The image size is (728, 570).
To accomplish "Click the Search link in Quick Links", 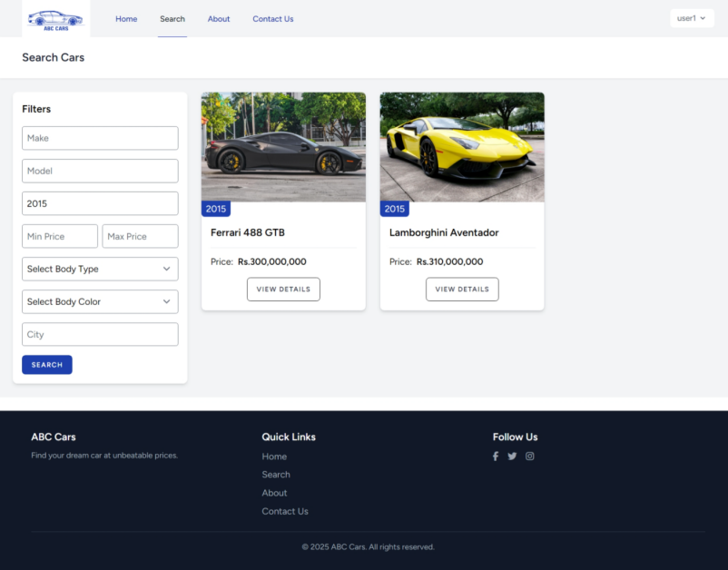I will [x=275, y=474].
